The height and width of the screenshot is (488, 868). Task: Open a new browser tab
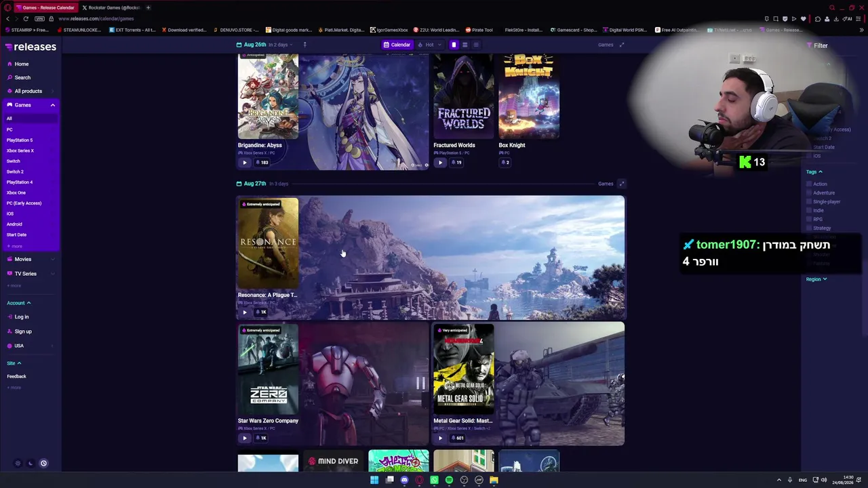[148, 7]
